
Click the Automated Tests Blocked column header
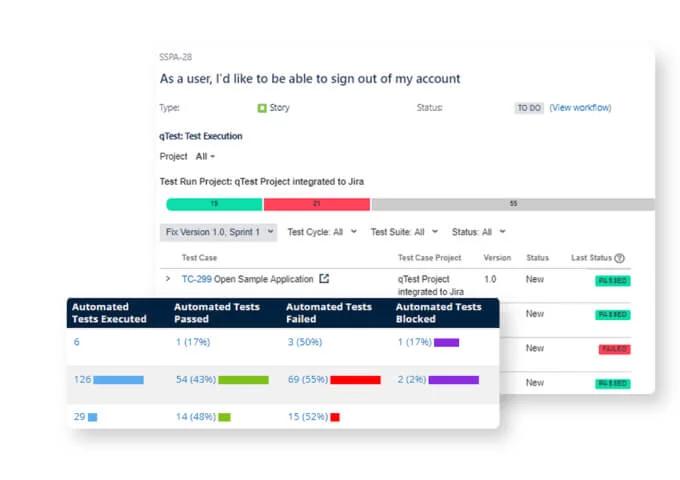click(x=438, y=313)
